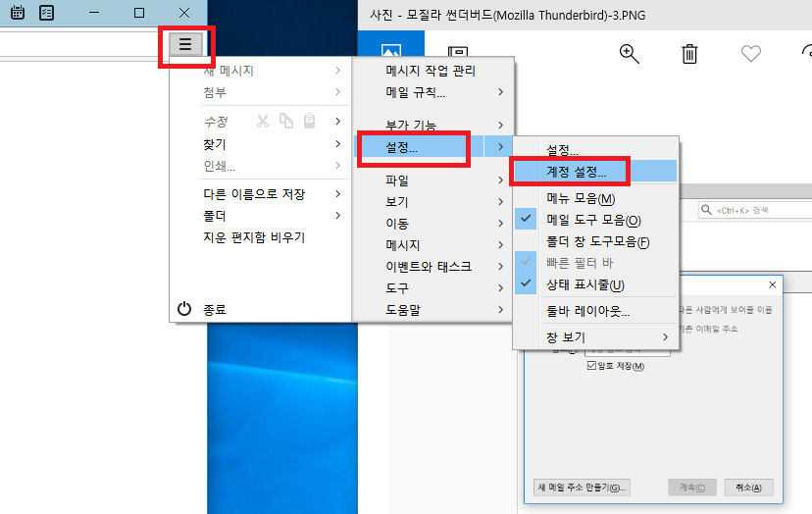Click the cut scissors icon in 수정 row
Screen dimensions: 812x514
click(x=263, y=122)
